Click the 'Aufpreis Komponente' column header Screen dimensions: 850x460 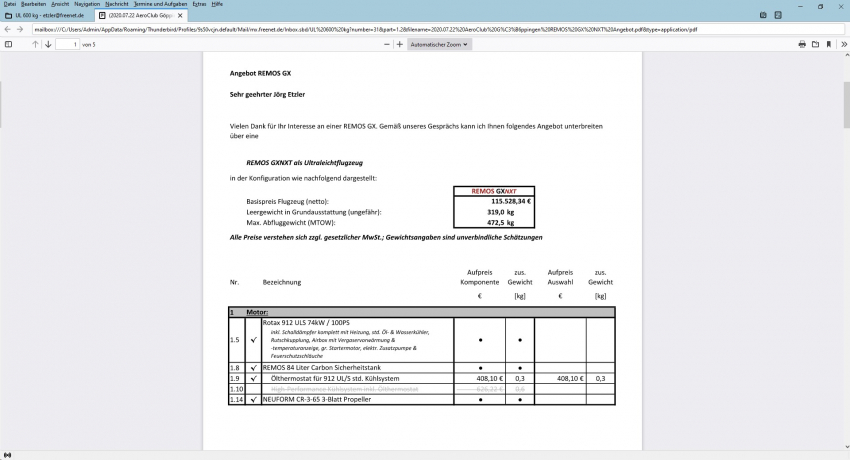click(479, 277)
